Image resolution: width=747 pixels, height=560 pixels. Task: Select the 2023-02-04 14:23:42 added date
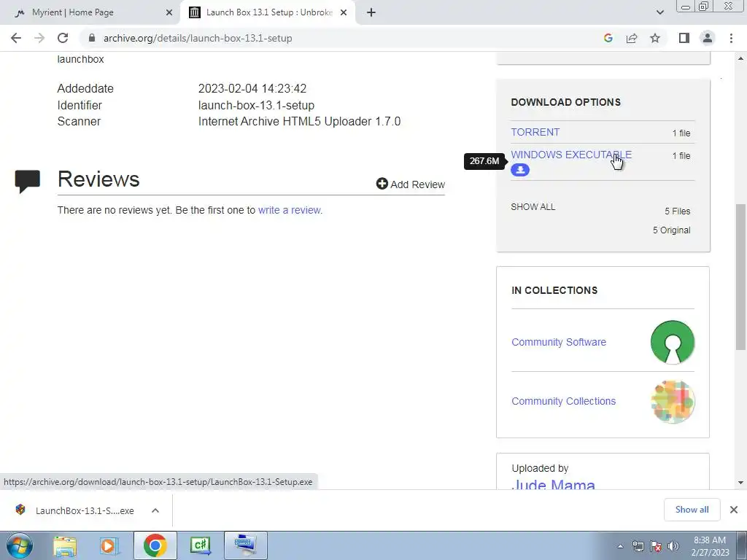(252, 88)
